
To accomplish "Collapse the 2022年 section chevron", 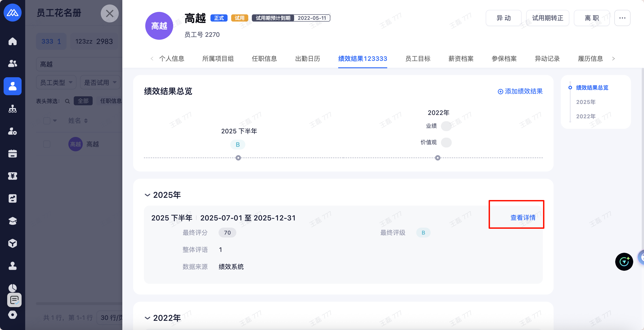I will pos(148,318).
